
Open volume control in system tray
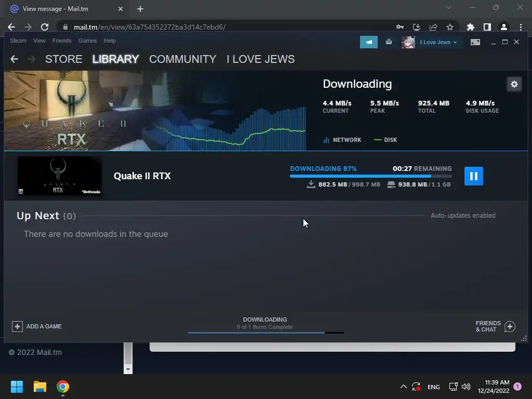[466, 387]
